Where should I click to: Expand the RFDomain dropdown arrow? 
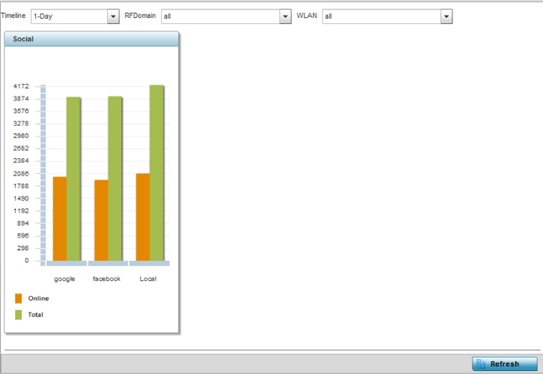[x=285, y=16]
